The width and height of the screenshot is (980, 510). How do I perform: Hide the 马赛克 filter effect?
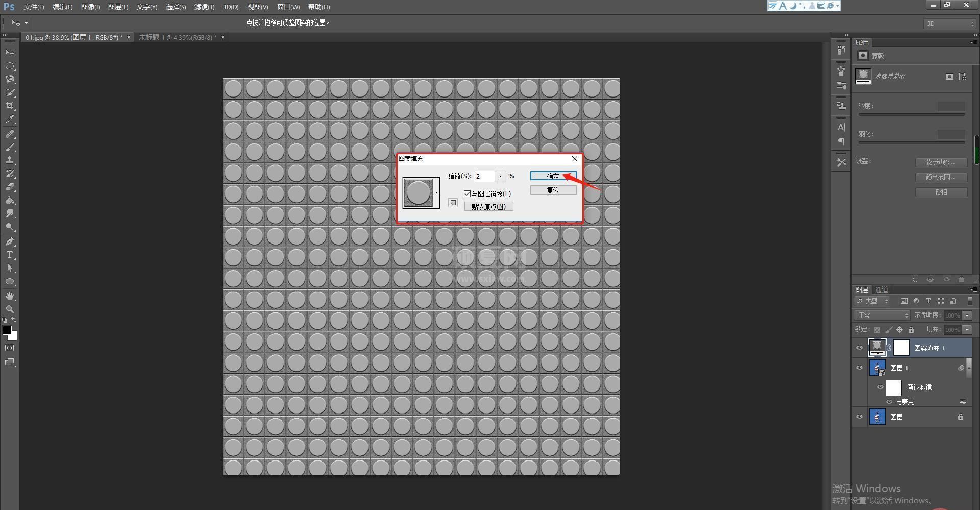(x=889, y=402)
